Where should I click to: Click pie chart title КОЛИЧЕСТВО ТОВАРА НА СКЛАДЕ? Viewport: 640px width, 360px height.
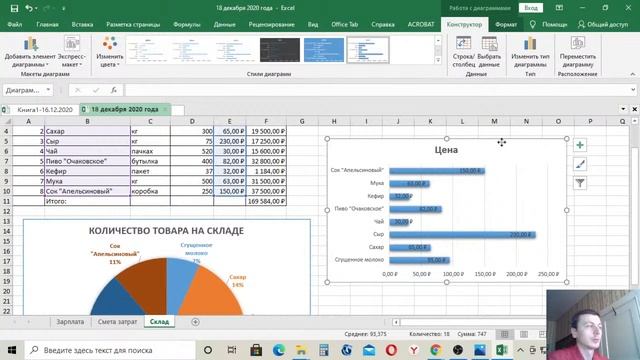(167, 231)
